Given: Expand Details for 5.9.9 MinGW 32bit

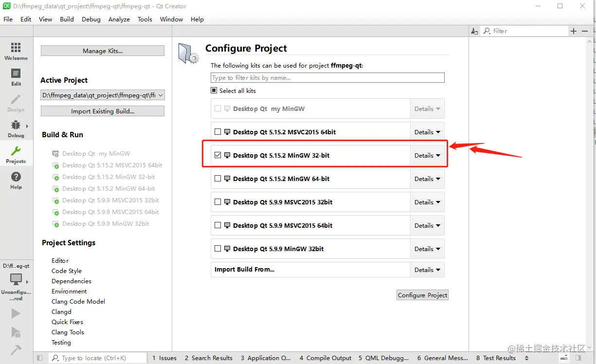Looking at the screenshot, I should coord(427,249).
